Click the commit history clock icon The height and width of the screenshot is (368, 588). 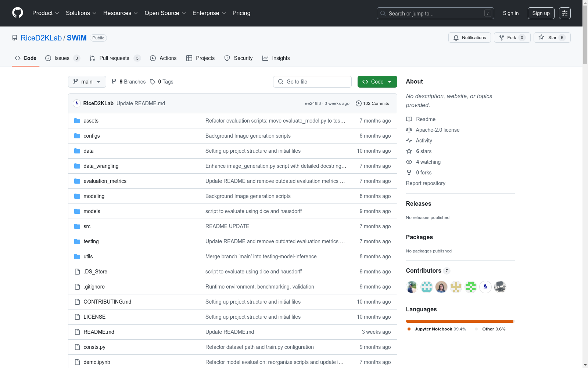pyautogui.click(x=359, y=103)
